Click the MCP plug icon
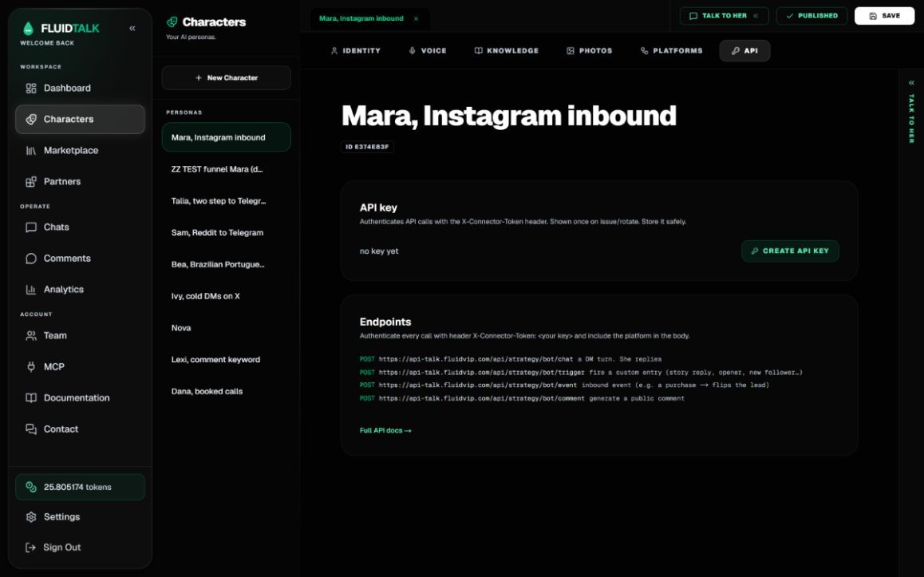 point(30,366)
